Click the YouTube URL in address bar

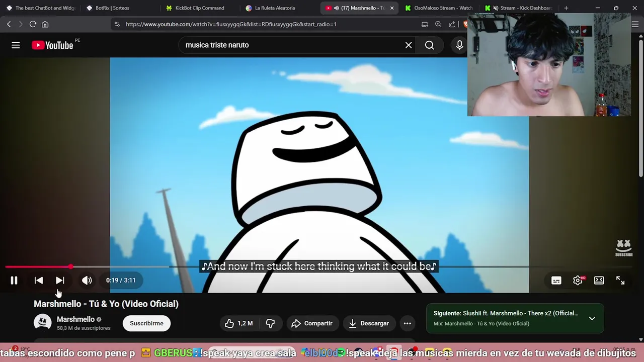(x=231, y=24)
